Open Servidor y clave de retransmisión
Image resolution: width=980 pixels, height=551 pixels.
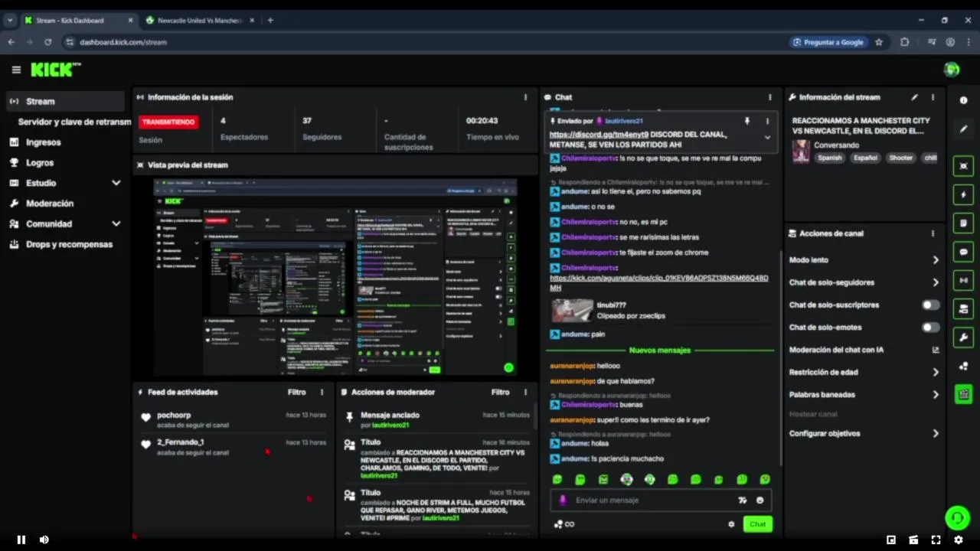pos(74,122)
